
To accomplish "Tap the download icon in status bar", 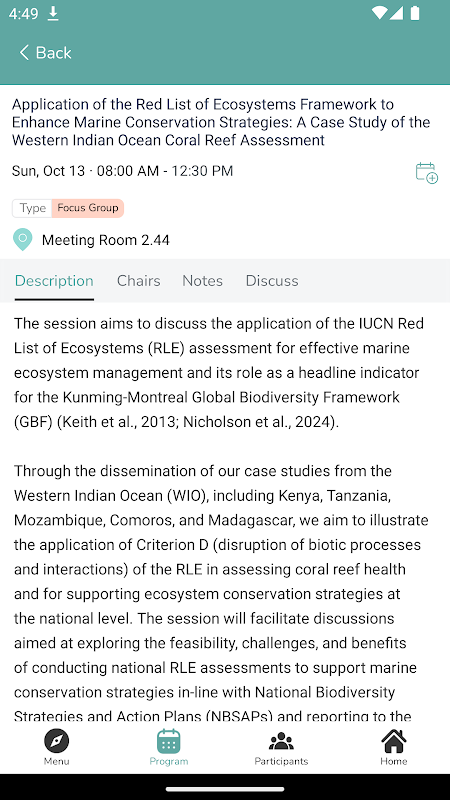I will tap(53, 14).
